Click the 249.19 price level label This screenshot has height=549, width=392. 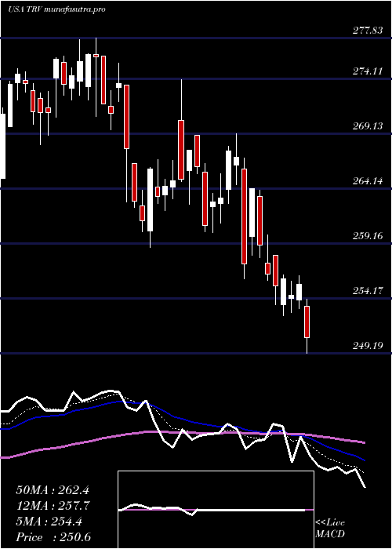pos(368,346)
